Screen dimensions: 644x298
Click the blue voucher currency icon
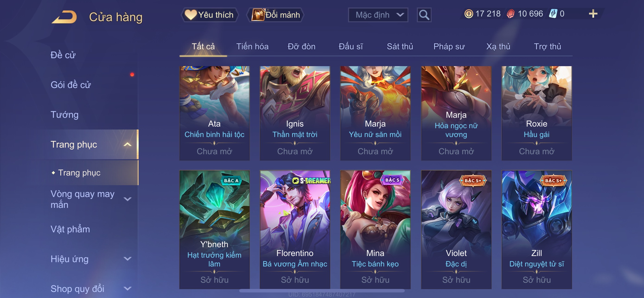pyautogui.click(x=553, y=14)
